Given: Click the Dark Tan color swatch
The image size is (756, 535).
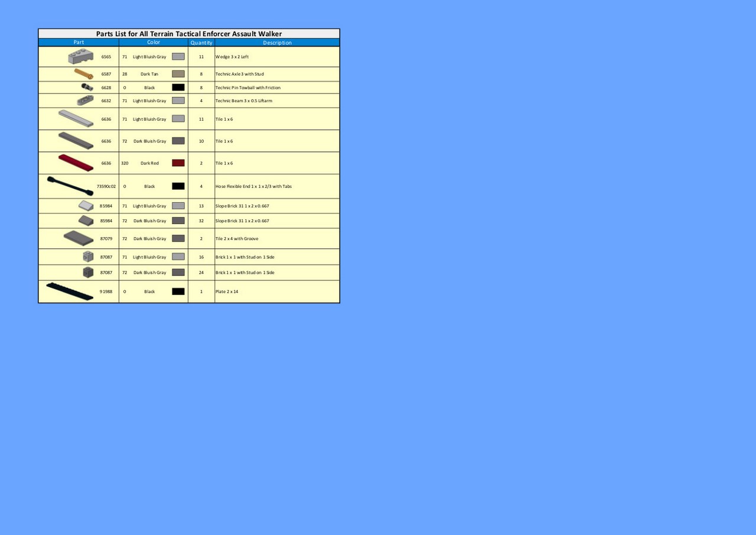Looking at the screenshot, I should tap(178, 74).
